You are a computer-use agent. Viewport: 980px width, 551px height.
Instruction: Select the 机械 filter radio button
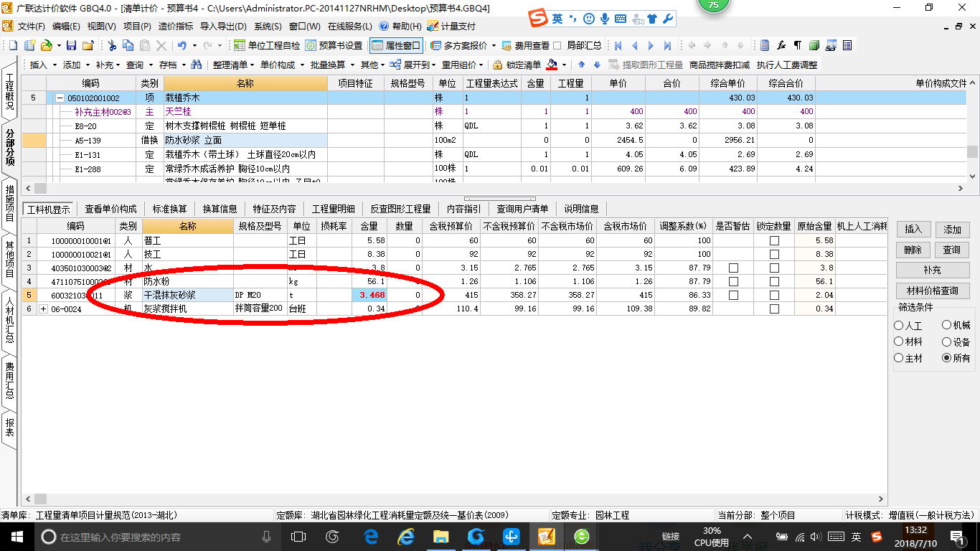946,326
